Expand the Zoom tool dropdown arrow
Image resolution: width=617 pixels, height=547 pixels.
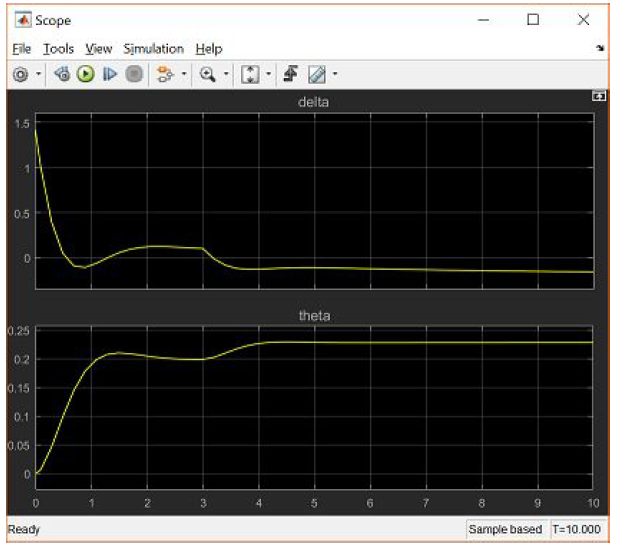pos(227,74)
